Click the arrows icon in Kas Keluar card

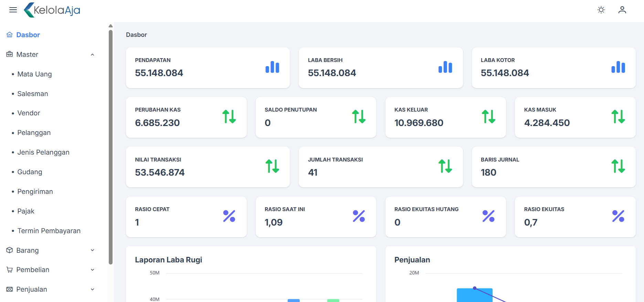488,117
